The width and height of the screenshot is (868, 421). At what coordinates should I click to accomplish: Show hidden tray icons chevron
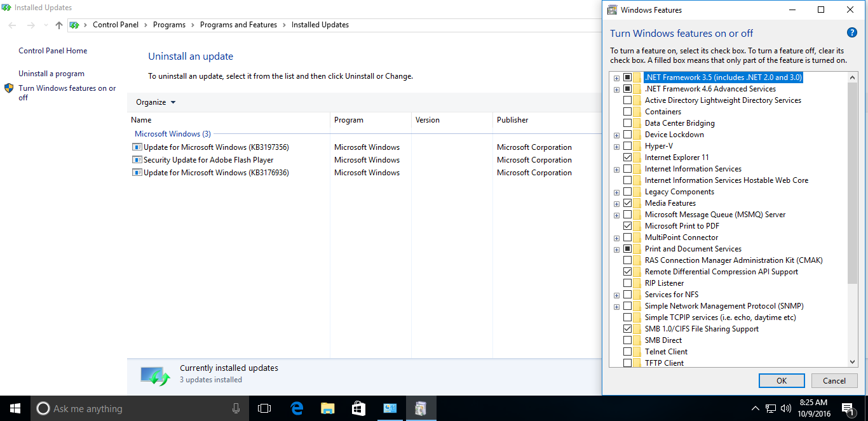(x=755, y=408)
